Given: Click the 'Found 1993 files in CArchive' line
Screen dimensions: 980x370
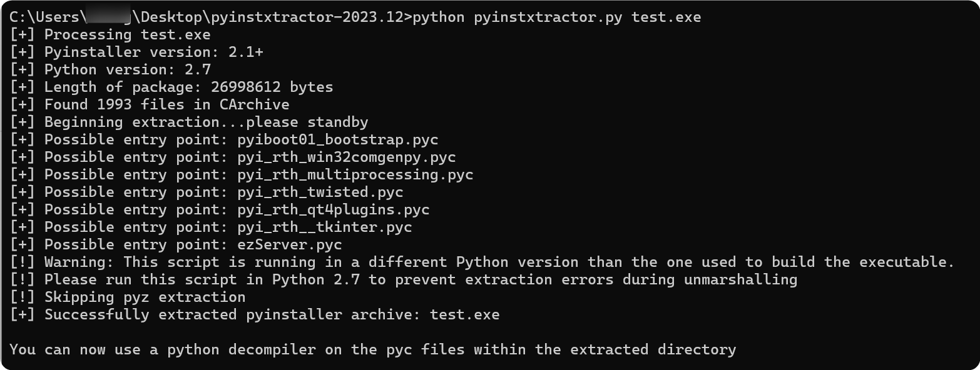Looking at the screenshot, I should (x=166, y=104).
